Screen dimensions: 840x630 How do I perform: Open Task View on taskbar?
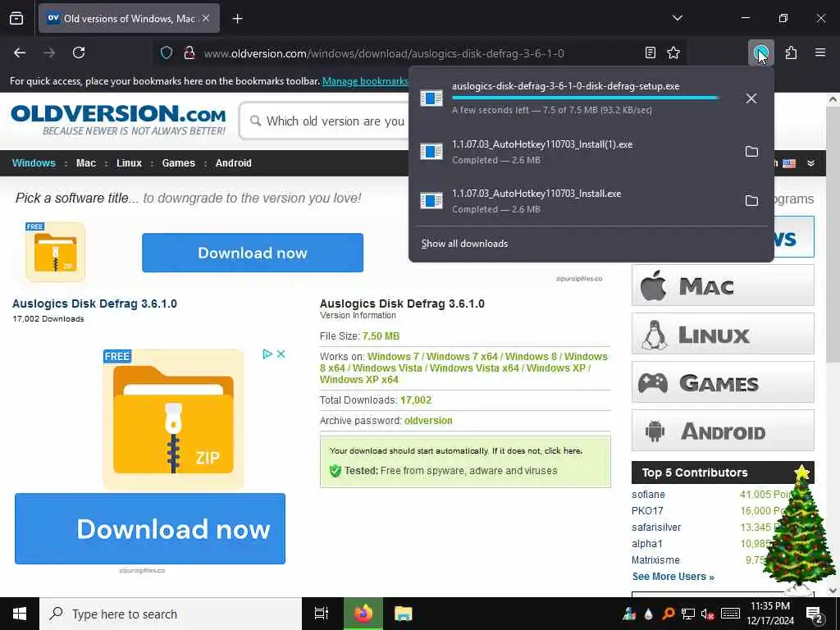[x=322, y=614]
